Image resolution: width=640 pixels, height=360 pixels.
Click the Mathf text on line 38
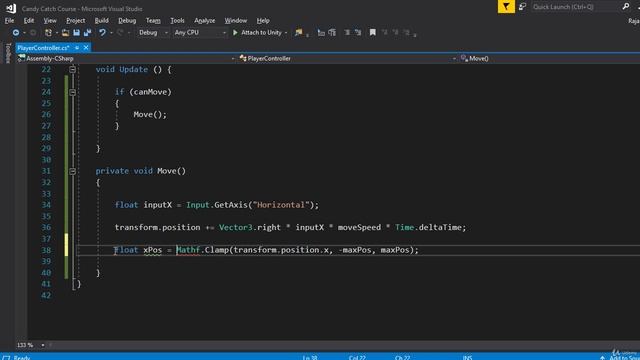click(x=188, y=250)
